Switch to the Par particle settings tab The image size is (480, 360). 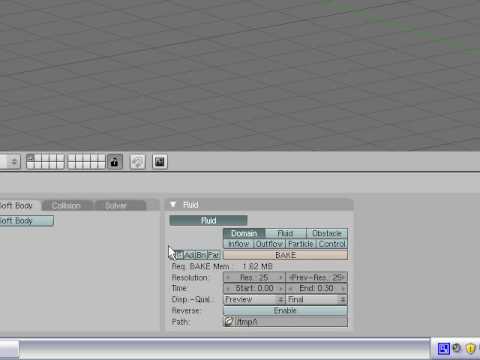(214, 255)
